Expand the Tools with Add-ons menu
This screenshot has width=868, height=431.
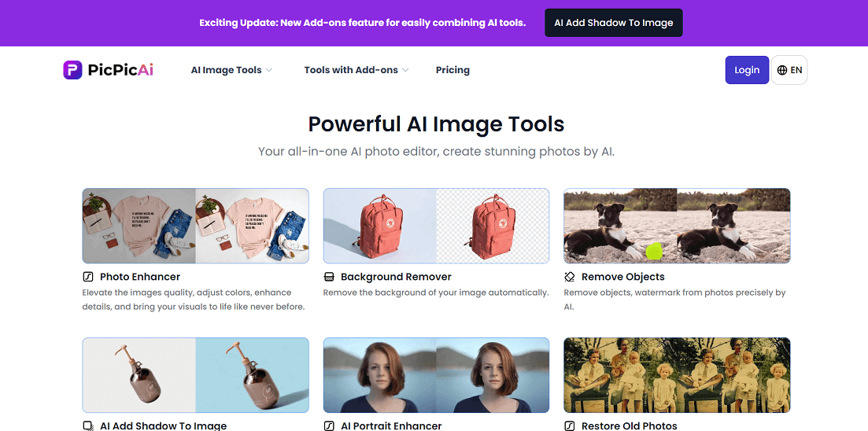[x=356, y=70]
